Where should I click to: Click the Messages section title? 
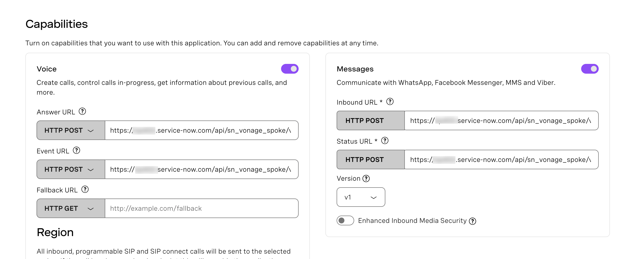(x=355, y=69)
